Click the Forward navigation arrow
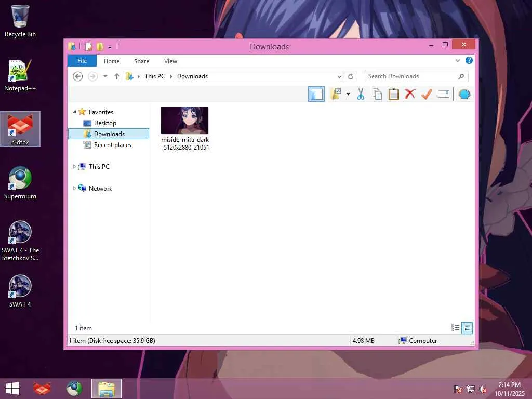This screenshot has height=399, width=532. coord(92,76)
